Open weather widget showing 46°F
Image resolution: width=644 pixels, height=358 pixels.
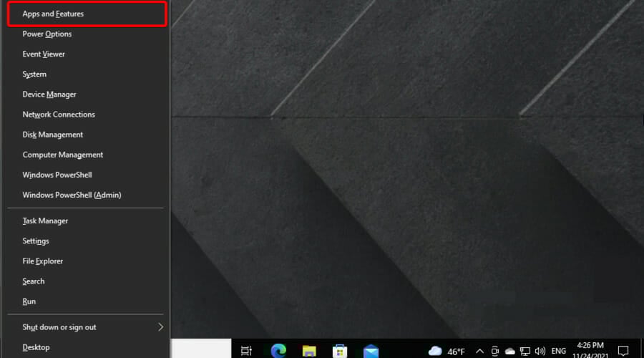(447, 352)
